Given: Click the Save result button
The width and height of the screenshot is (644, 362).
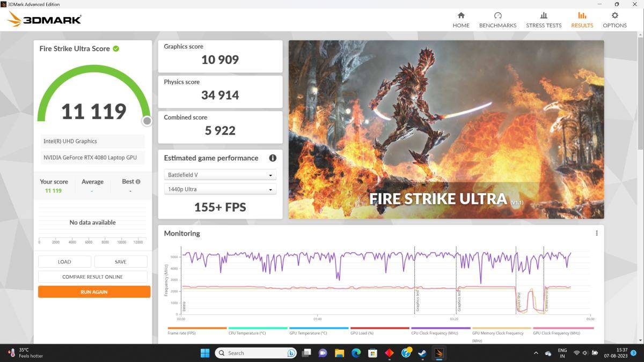Looking at the screenshot, I should tap(121, 262).
